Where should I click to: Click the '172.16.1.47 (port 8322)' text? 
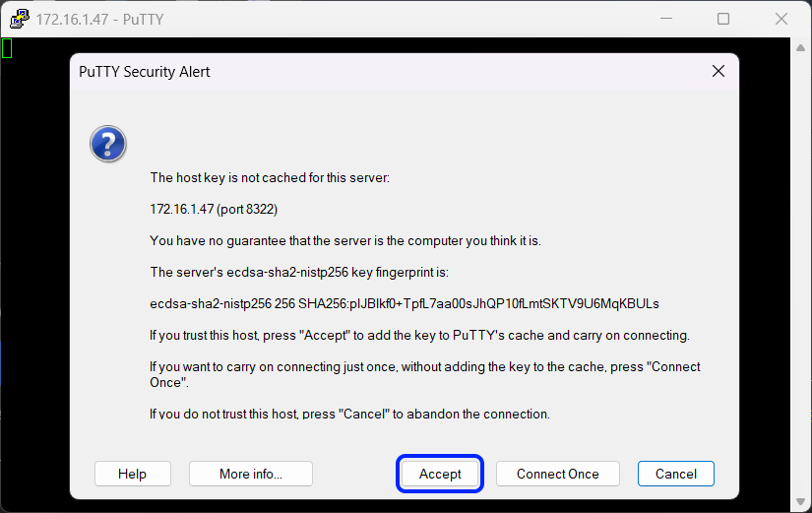(x=214, y=209)
